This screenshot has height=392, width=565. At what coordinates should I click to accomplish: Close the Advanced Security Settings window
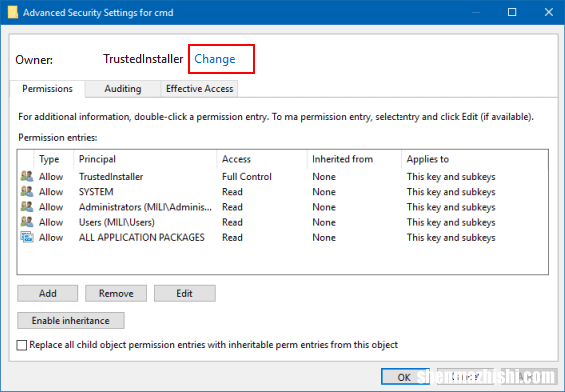click(549, 12)
